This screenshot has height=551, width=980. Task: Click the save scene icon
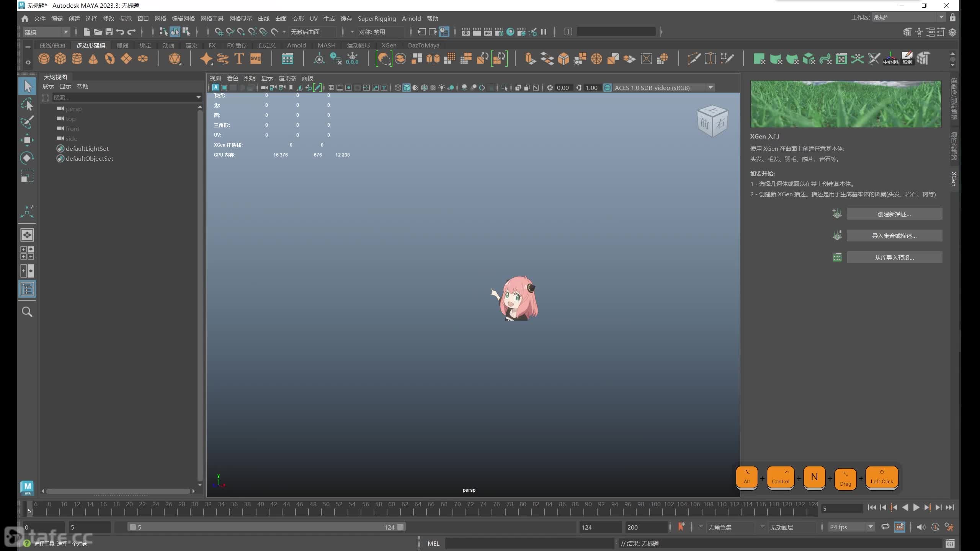(x=109, y=32)
